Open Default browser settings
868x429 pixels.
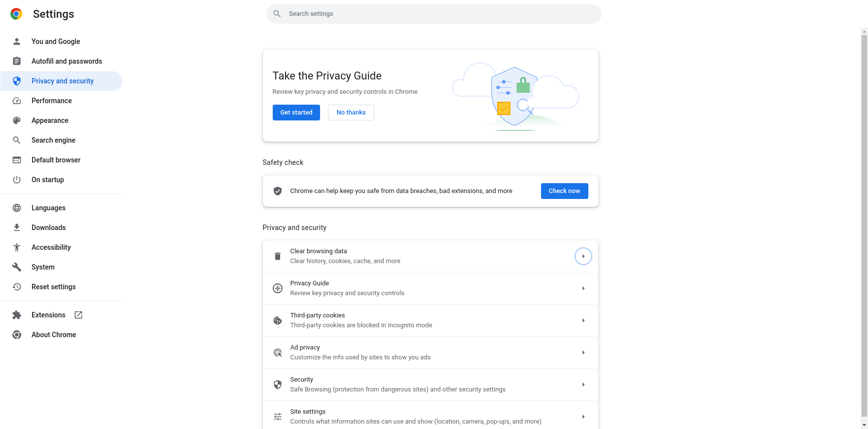tap(61, 160)
